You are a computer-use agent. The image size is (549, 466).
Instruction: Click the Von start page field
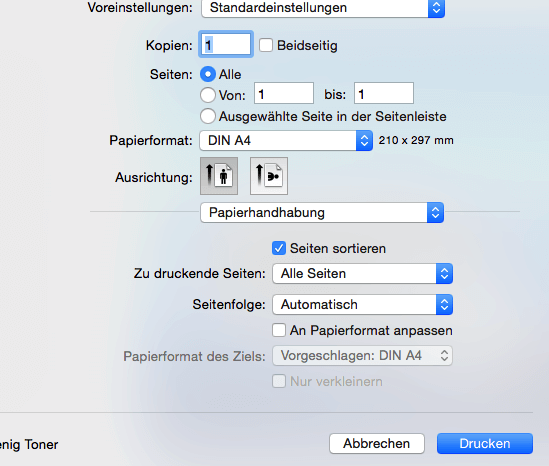284,93
